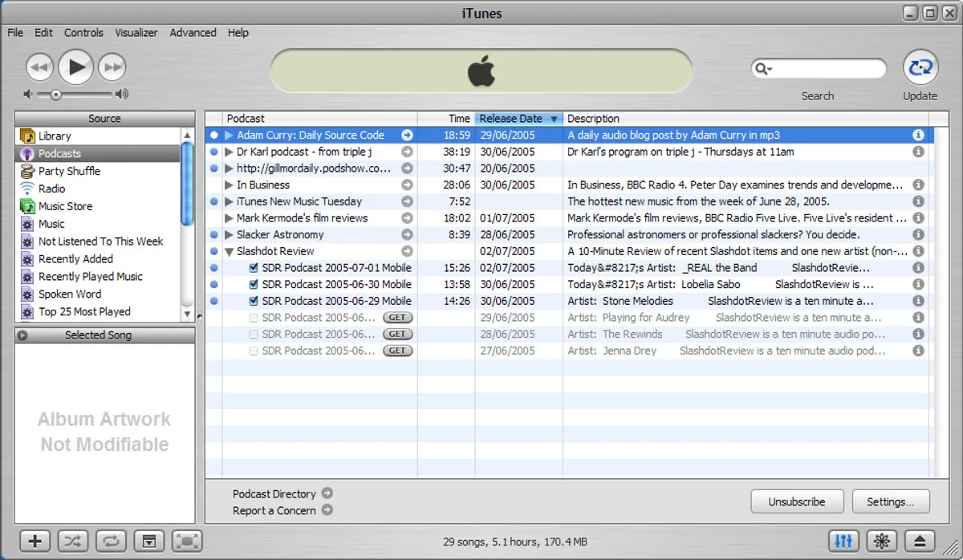Screen dimensions: 963x560
Task: Adjust the volume slider knob
Action: pyautogui.click(x=55, y=95)
